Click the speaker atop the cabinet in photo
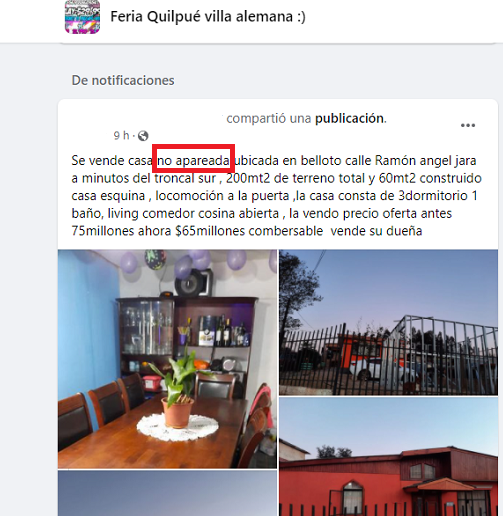503x516 pixels. click(x=193, y=283)
